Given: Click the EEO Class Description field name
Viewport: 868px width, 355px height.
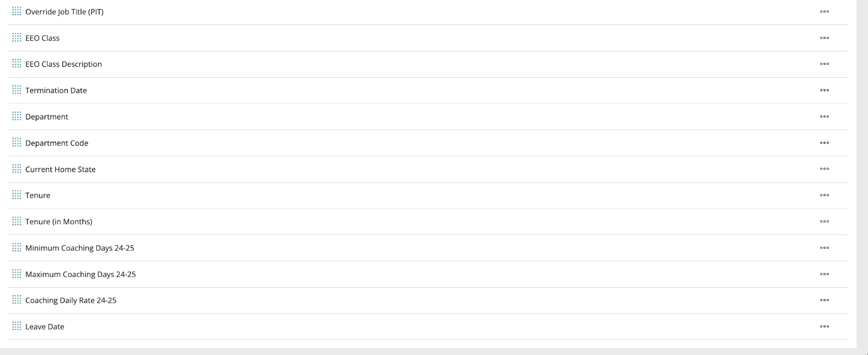Looking at the screenshot, I should click(63, 64).
